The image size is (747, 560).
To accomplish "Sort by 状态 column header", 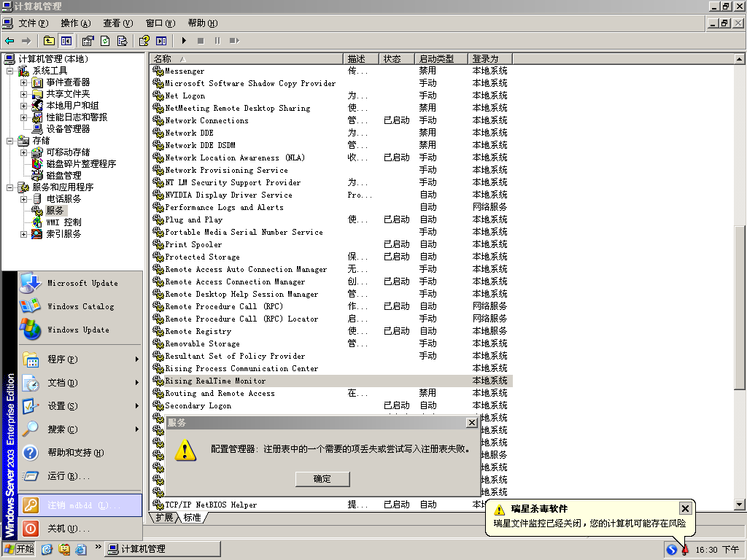I will click(397, 59).
